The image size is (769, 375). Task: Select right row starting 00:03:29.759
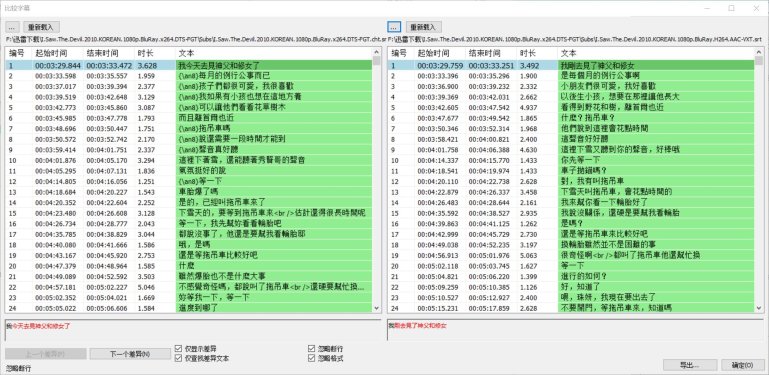point(571,65)
